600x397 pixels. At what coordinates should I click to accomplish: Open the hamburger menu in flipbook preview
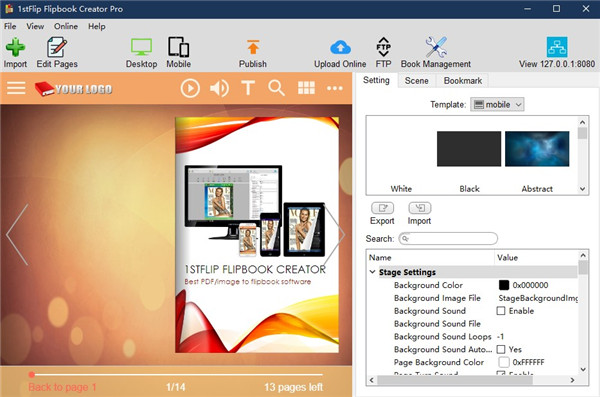16,88
